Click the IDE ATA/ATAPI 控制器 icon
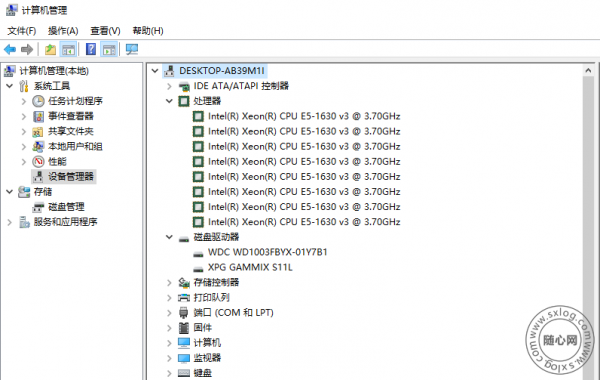 pyautogui.click(x=184, y=86)
